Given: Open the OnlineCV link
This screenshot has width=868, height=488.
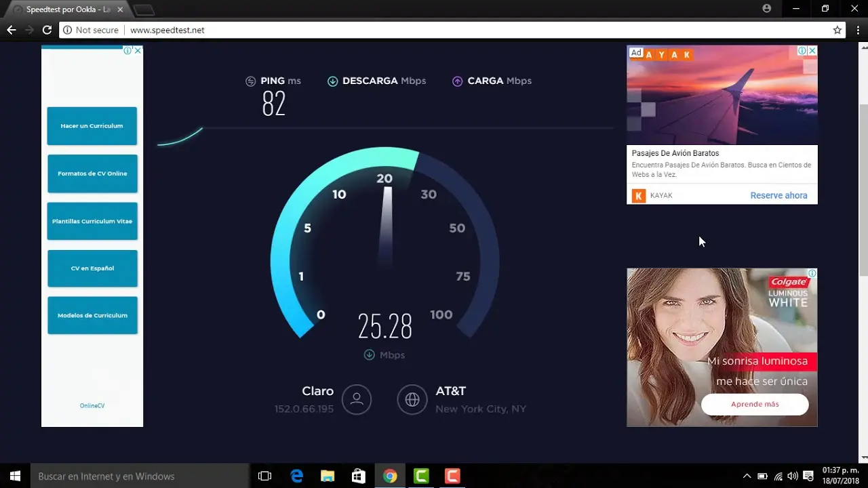Looking at the screenshot, I should coord(92,406).
